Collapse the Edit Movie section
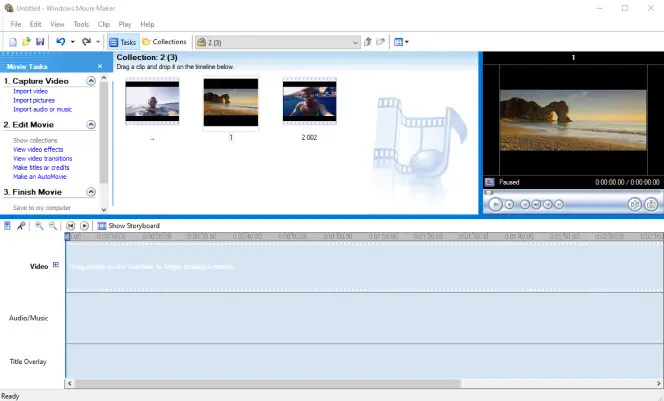This screenshot has height=401, width=664. click(x=91, y=124)
